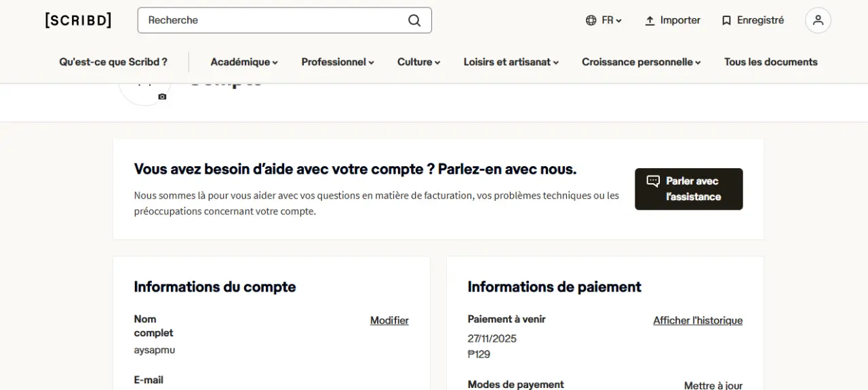Expand the Professionnel menu
Viewport: 868px width, 390px height.
click(x=338, y=62)
